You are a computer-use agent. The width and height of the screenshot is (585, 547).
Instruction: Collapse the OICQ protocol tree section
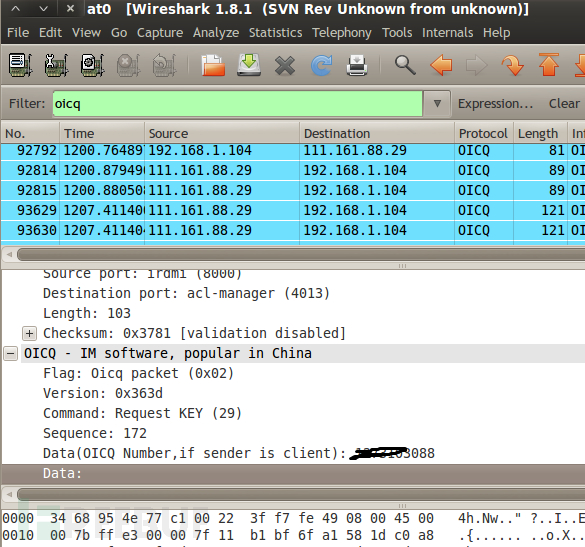[x=10, y=353]
